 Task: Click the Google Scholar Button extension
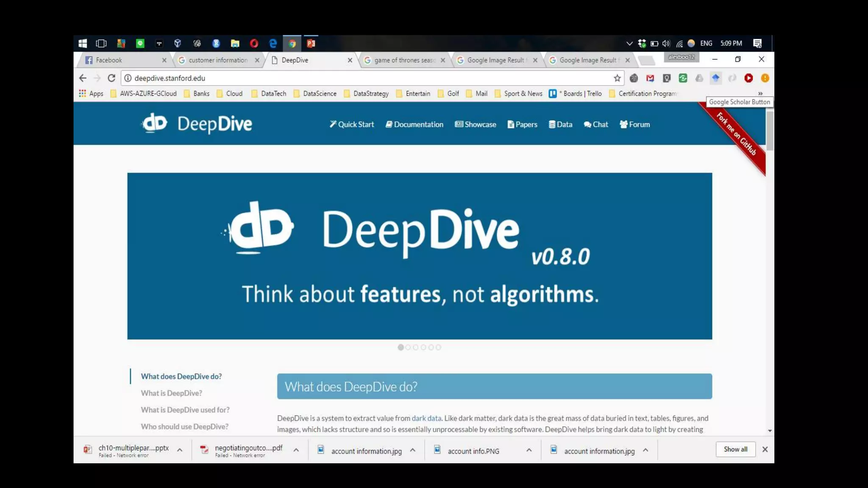(715, 78)
